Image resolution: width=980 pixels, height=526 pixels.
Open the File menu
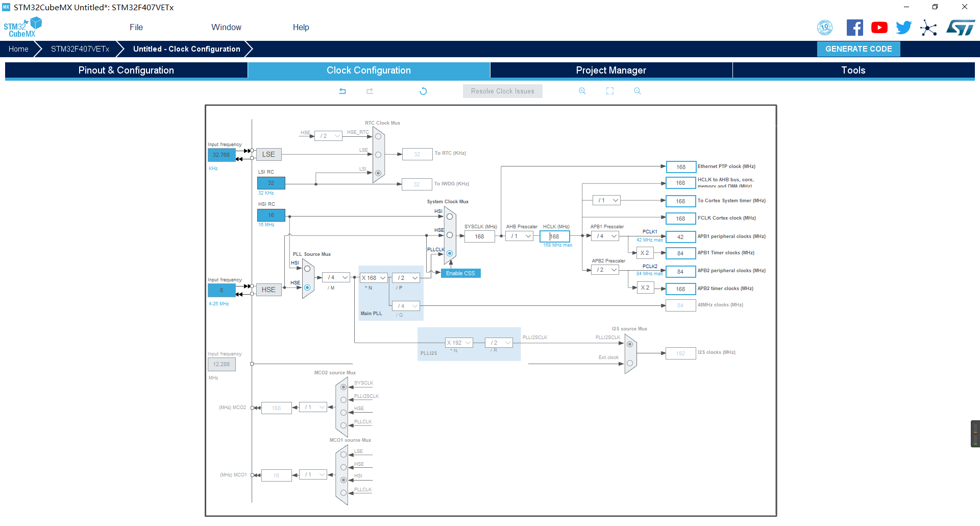[136, 27]
